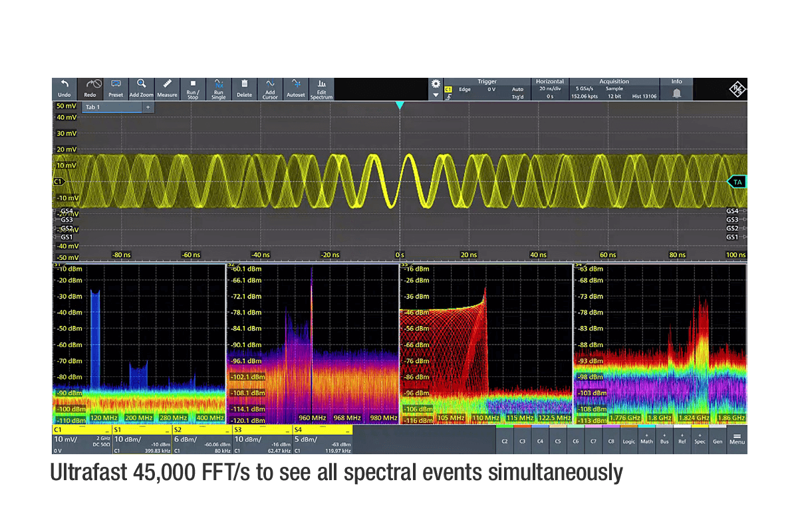Enable channel C3
Viewport: 798px width, 532px height.
(x=523, y=440)
